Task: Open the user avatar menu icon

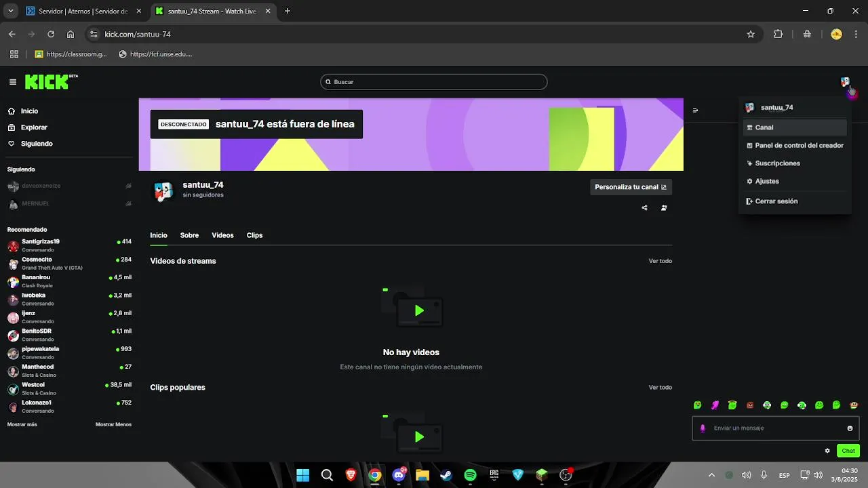Action: coord(845,82)
